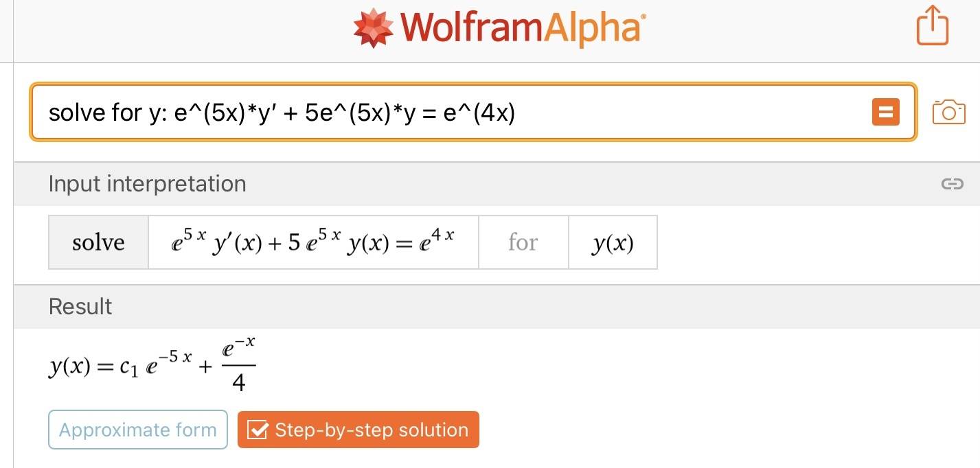The width and height of the screenshot is (980, 468).
Task: Tap the WolframAlpha wordmark
Action: [523, 28]
